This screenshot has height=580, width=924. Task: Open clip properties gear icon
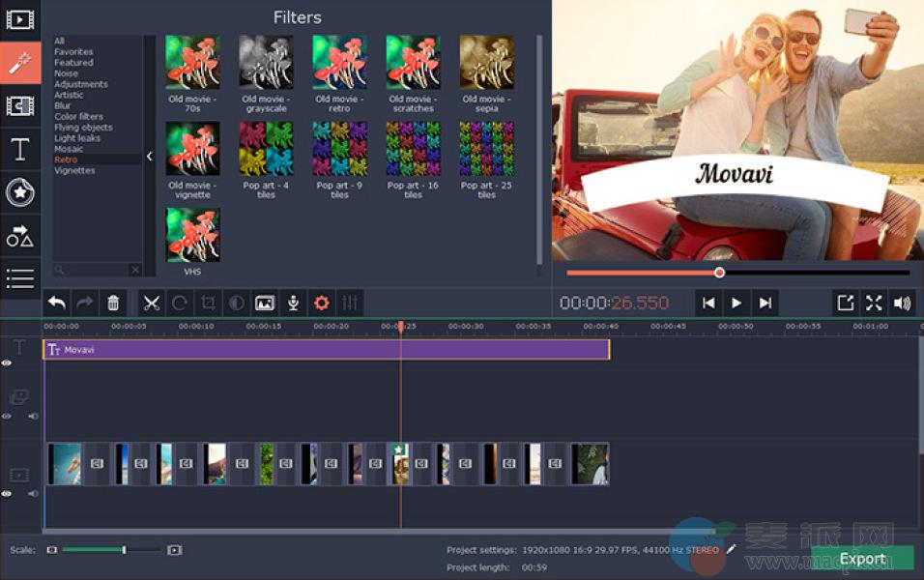322,303
